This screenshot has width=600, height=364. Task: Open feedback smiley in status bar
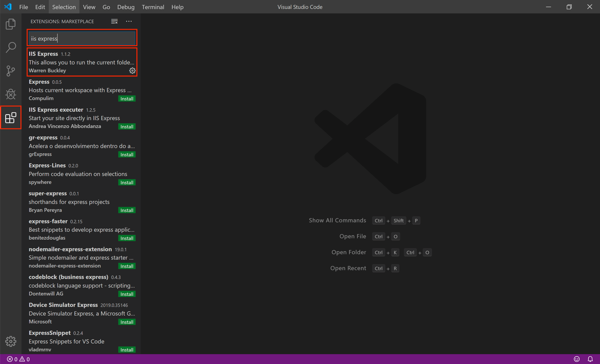(x=577, y=359)
